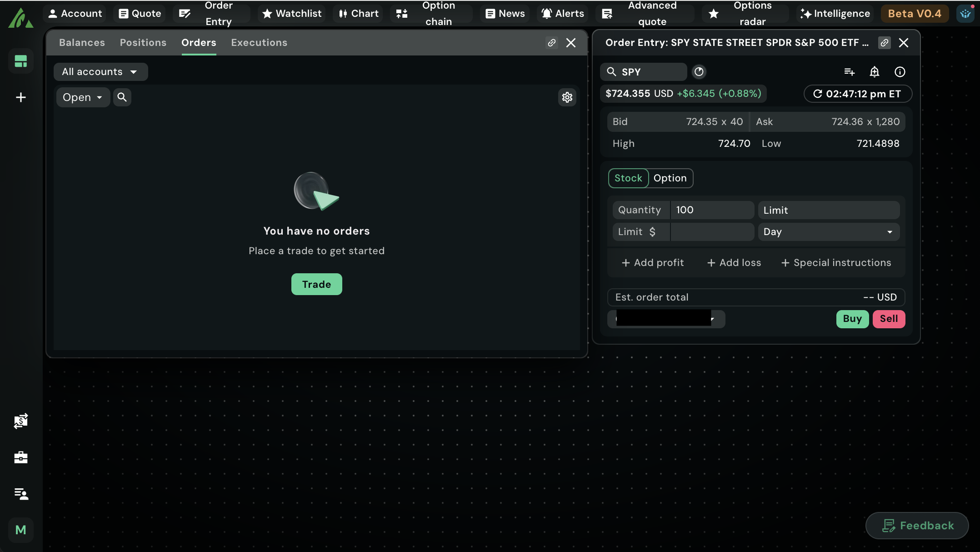Click the Bid price 724.35 x 40
This screenshot has height=552, width=980.
pos(715,122)
